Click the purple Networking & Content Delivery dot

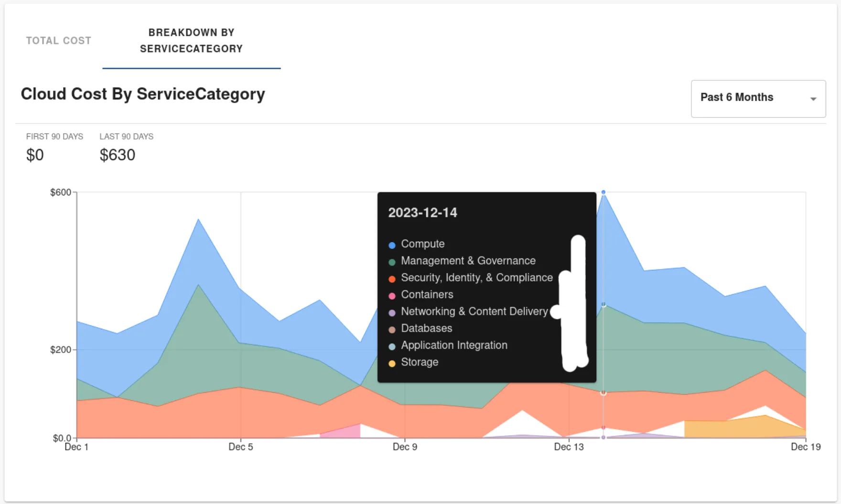pos(392,313)
